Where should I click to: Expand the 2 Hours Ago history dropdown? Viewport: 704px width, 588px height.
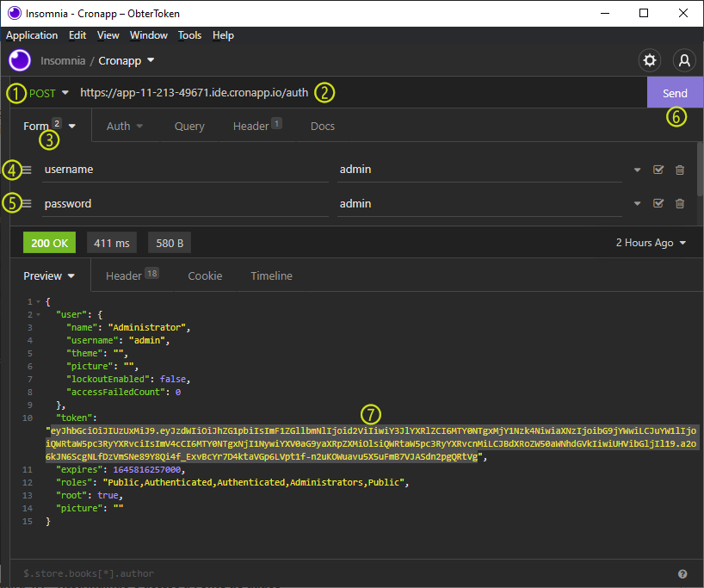(x=651, y=243)
